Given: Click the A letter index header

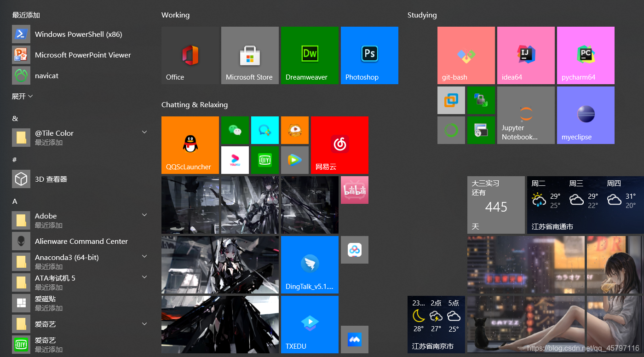Looking at the screenshot, I should coord(15,201).
